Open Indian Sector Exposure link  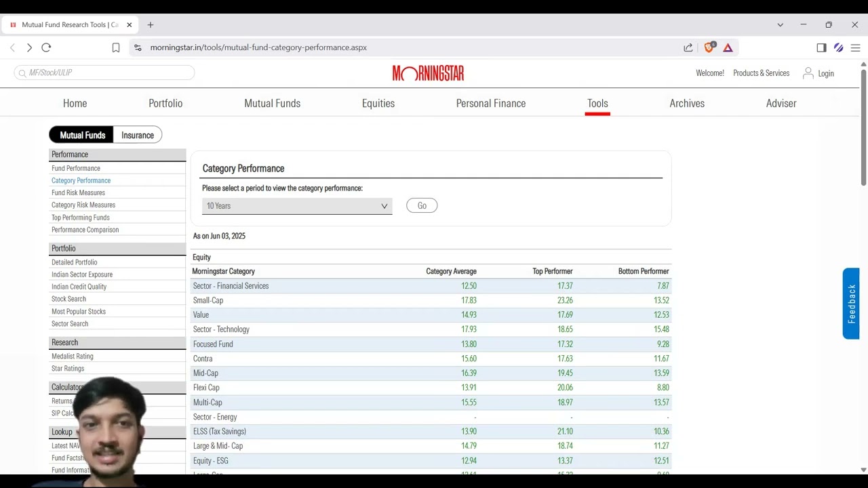click(82, 274)
